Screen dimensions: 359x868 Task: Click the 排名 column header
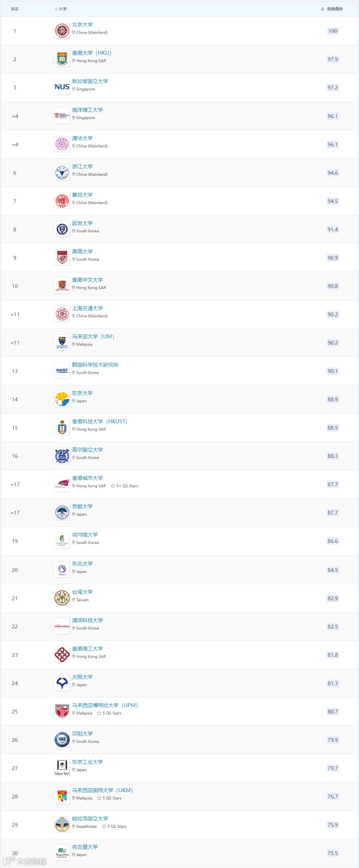click(15, 9)
